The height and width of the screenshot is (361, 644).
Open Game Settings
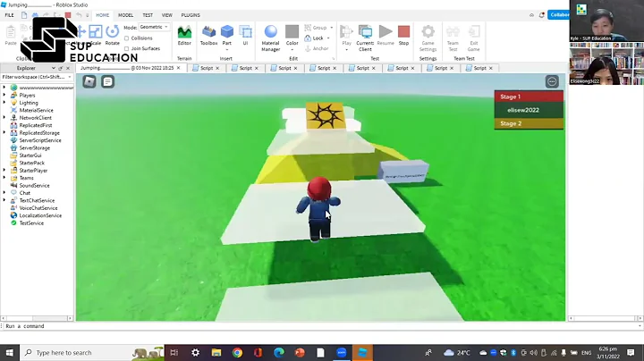428,38
